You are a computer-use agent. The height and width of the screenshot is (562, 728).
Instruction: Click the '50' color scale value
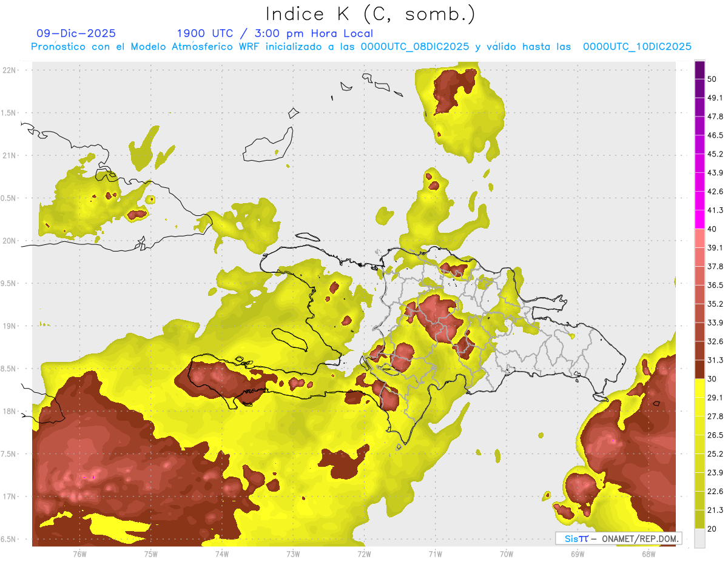(x=712, y=79)
